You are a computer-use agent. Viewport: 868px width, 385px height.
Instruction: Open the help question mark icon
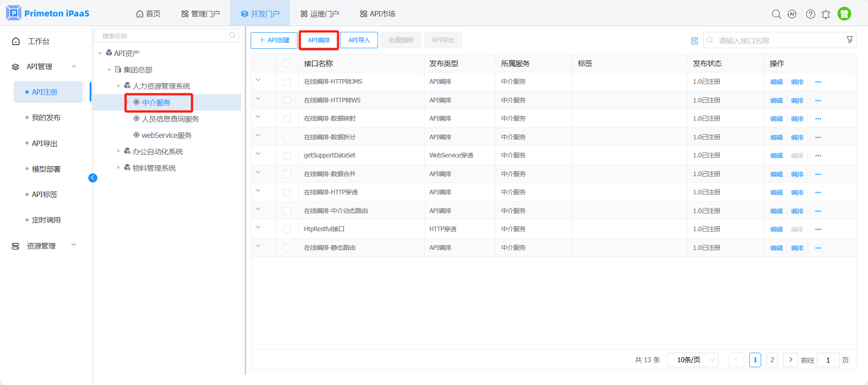click(x=810, y=14)
